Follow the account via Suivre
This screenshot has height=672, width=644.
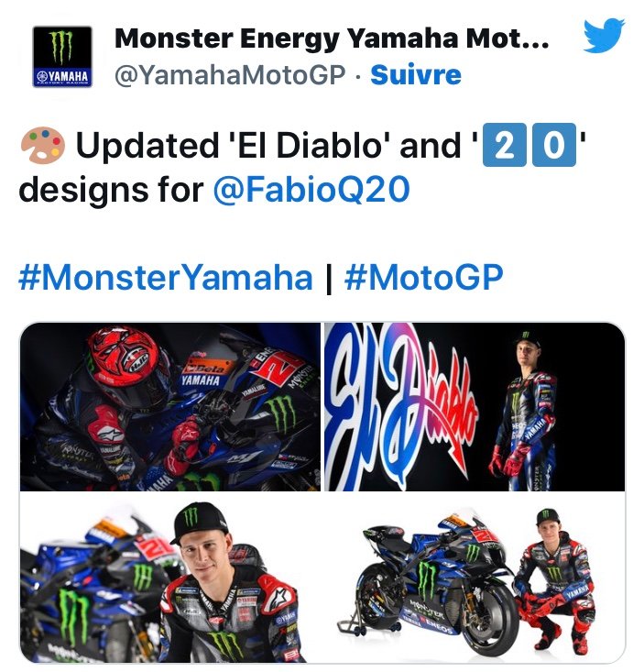pyautogui.click(x=416, y=75)
